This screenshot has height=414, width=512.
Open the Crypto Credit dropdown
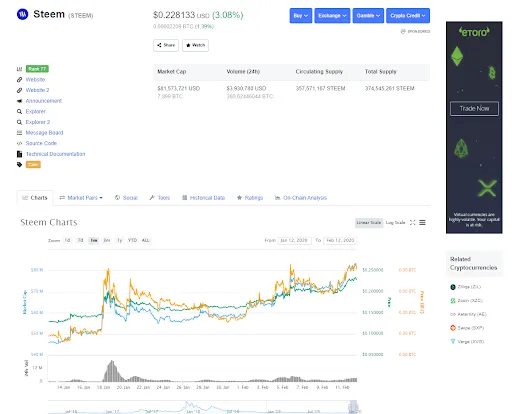408,16
